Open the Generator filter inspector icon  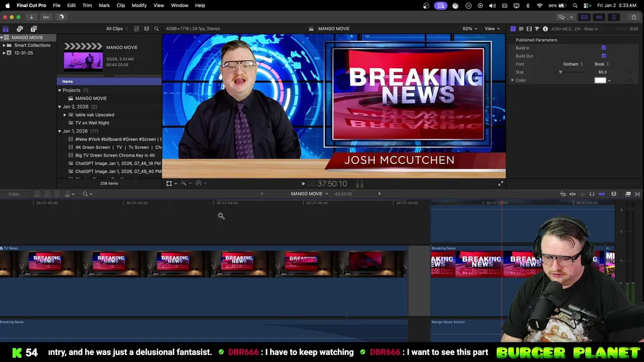(x=537, y=29)
